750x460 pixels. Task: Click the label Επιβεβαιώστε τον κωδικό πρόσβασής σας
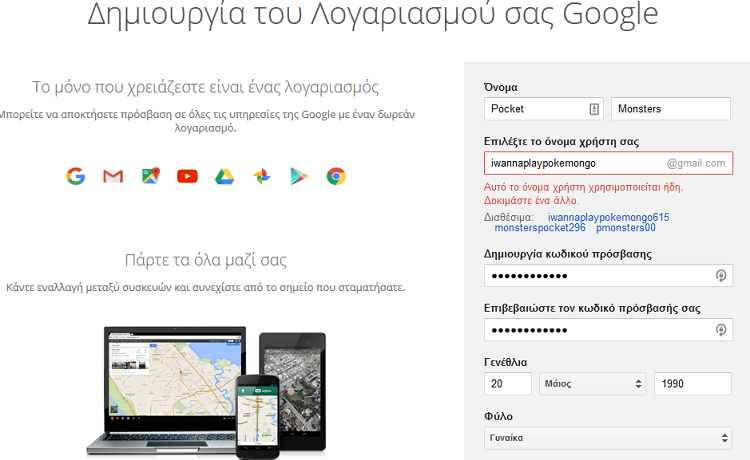[x=592, y=308]
